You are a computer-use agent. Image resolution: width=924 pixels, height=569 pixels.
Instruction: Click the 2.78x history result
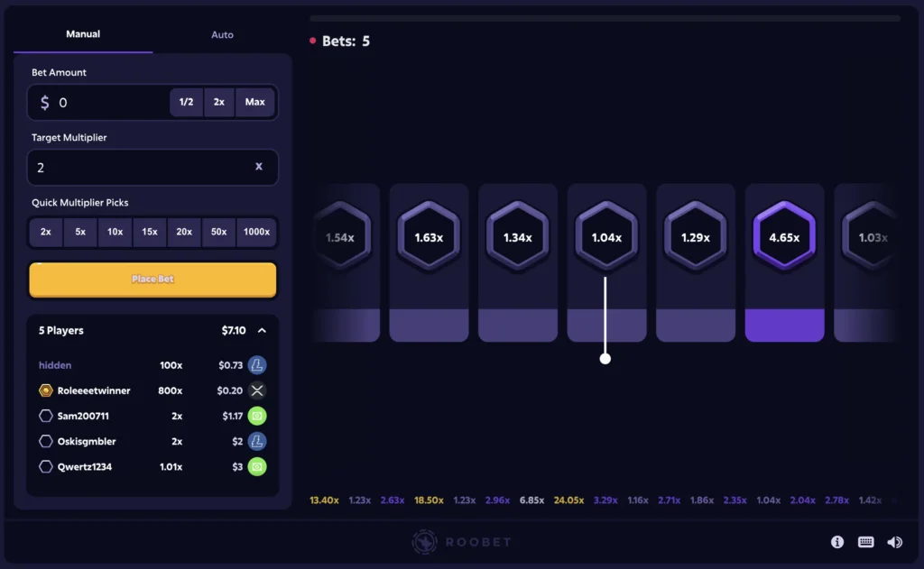(x=836, y=500)
